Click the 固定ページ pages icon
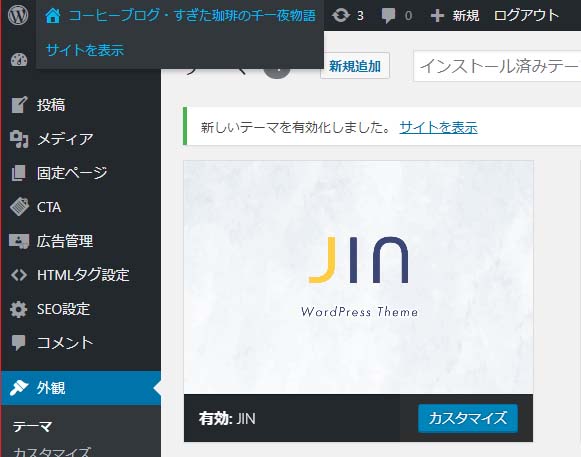 coord(19,173)
